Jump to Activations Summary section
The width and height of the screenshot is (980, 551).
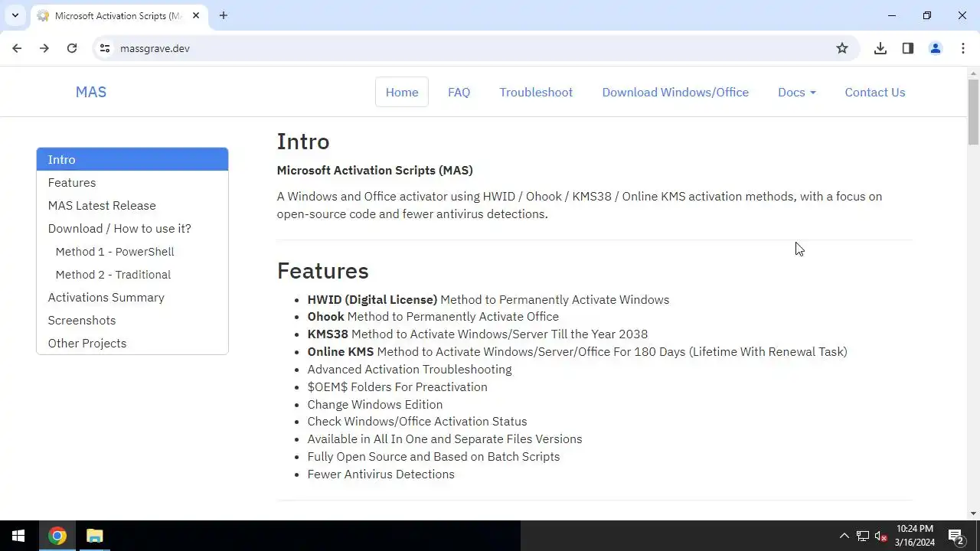click(132, 297)
